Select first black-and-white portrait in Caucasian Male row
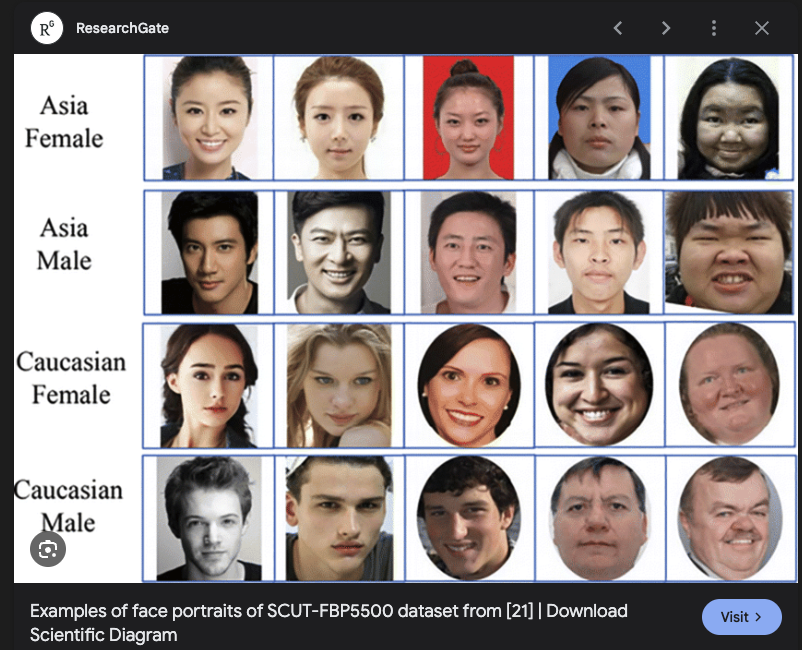The width and height of the screenshot is (802, 650). pos(209,518)
